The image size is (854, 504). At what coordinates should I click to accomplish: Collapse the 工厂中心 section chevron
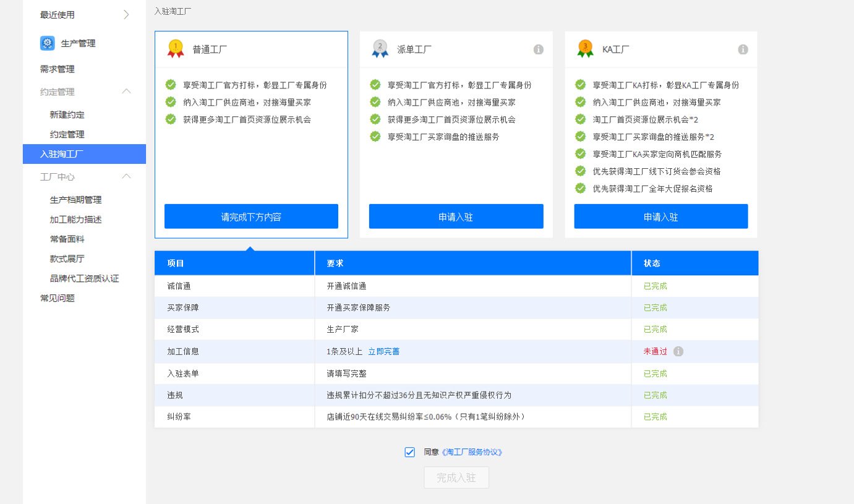pos(126,176)
